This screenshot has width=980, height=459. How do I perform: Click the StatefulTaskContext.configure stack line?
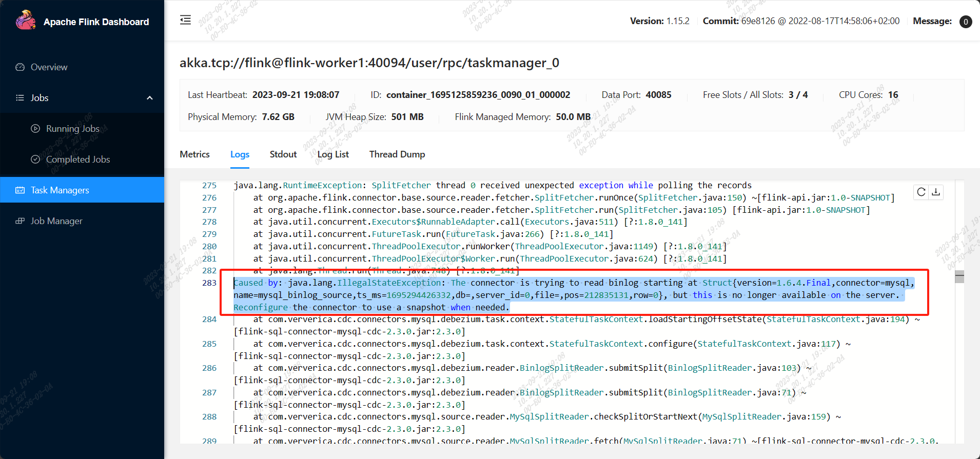(x=542, y=350)
